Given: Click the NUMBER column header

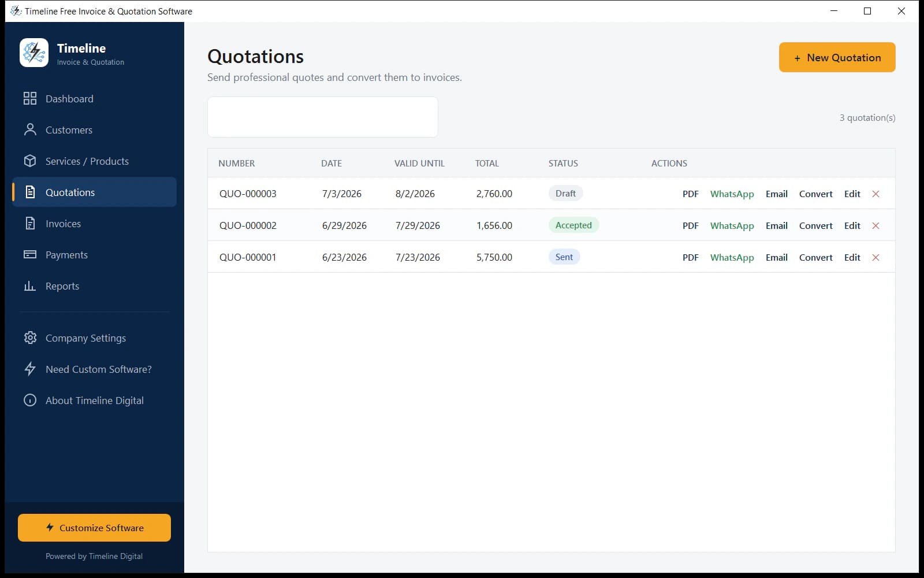Looking at the screenshot, I should [x=236, y=163].
